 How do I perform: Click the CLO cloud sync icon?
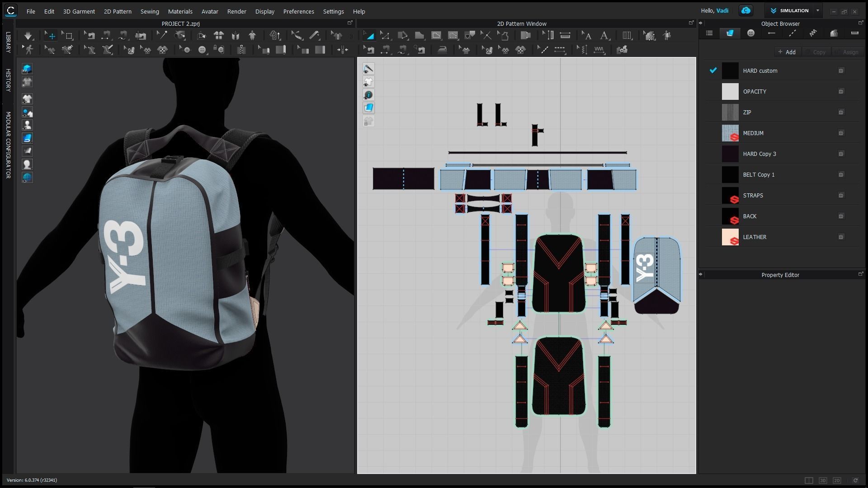click(x=746, y=10)
